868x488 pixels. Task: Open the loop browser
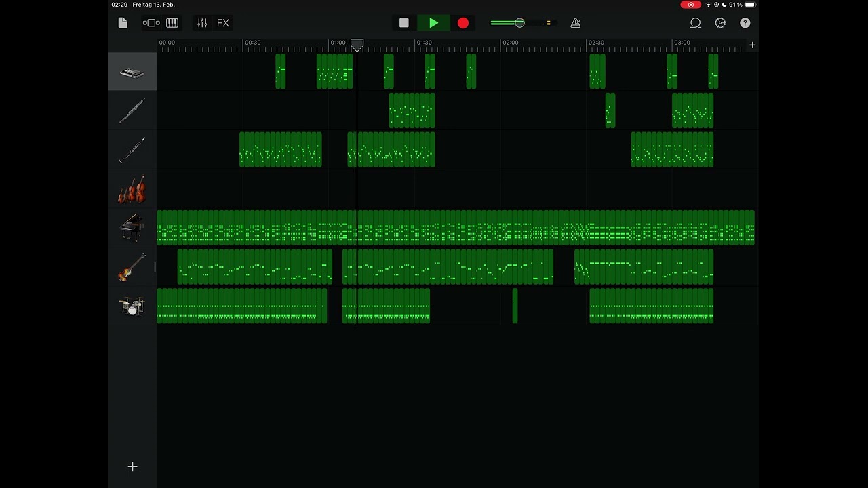pos(695,23)
